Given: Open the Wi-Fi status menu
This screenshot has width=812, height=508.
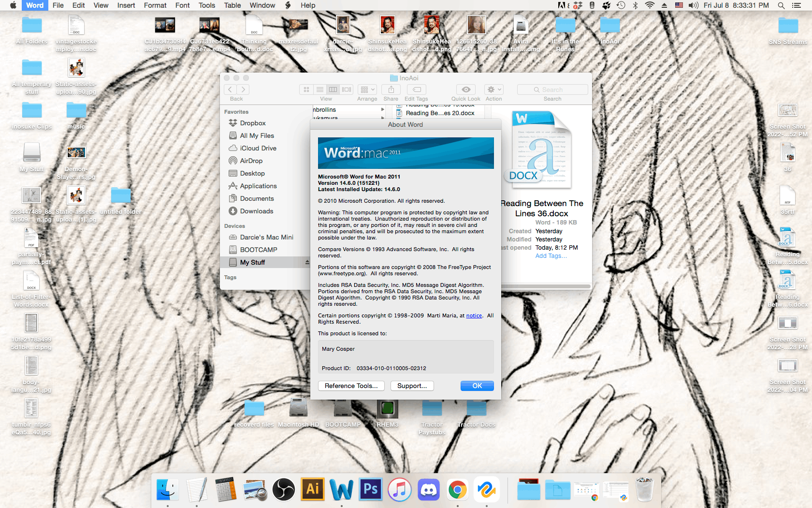Looking at the screenshot, I should 650,5.
